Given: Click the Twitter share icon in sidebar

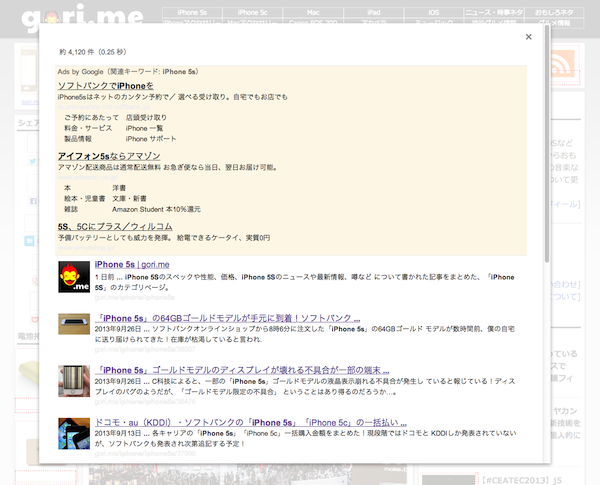Looking at the screenshot, I should [33, 161].
